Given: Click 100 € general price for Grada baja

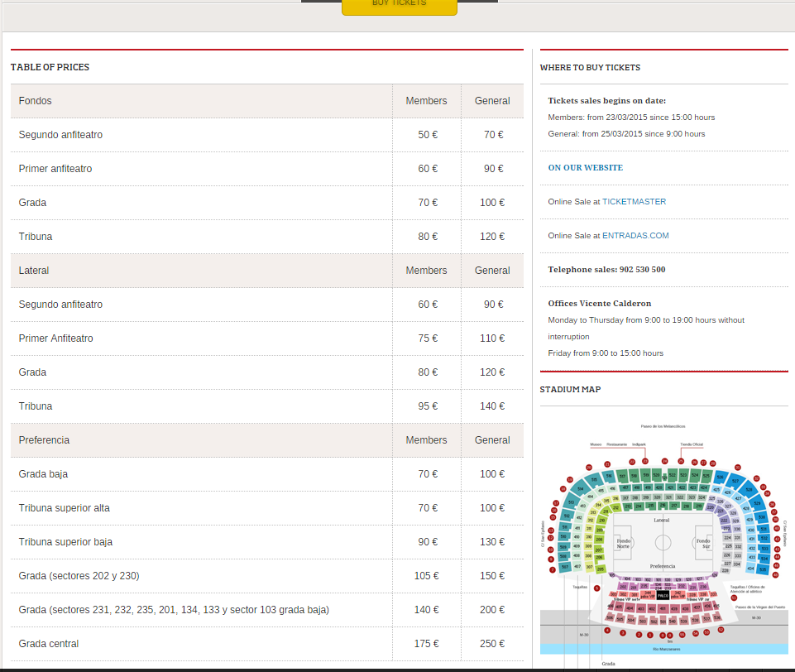Looking at the screenshot, I should pyautogui.click(x=492, y=475).
